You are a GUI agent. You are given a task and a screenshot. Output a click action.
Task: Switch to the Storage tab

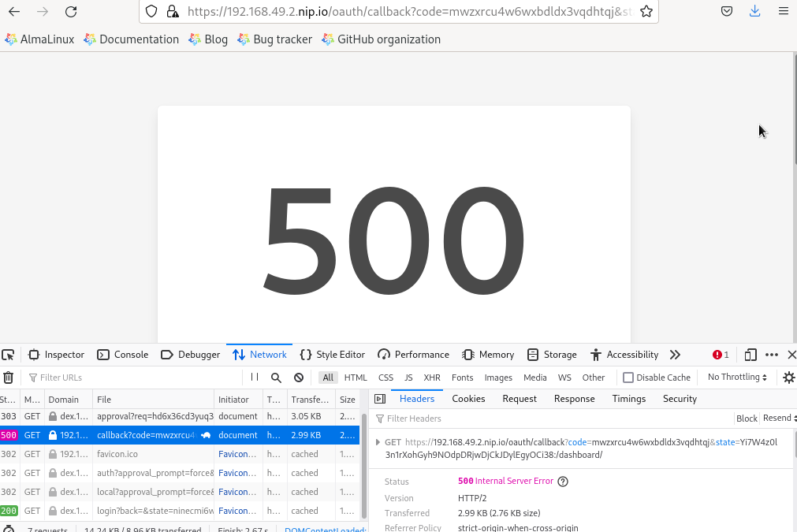(x=552, y=355)
